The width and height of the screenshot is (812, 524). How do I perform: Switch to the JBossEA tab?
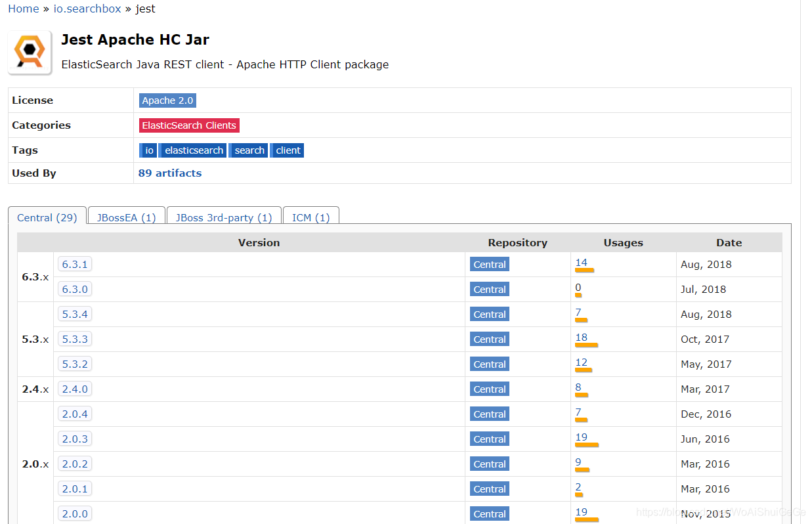point(125,217)
